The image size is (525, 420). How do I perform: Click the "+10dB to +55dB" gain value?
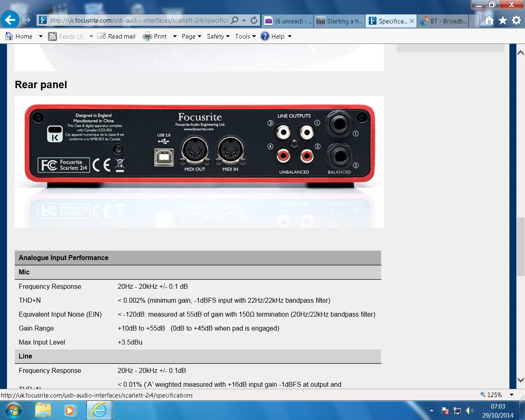coord(199,328)
